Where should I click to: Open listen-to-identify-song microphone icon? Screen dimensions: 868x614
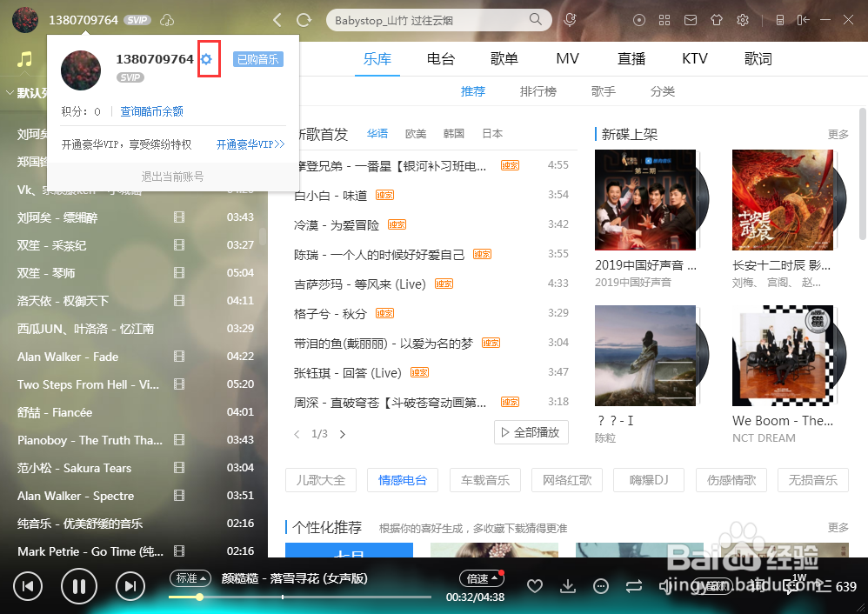(x=570, y=21)
